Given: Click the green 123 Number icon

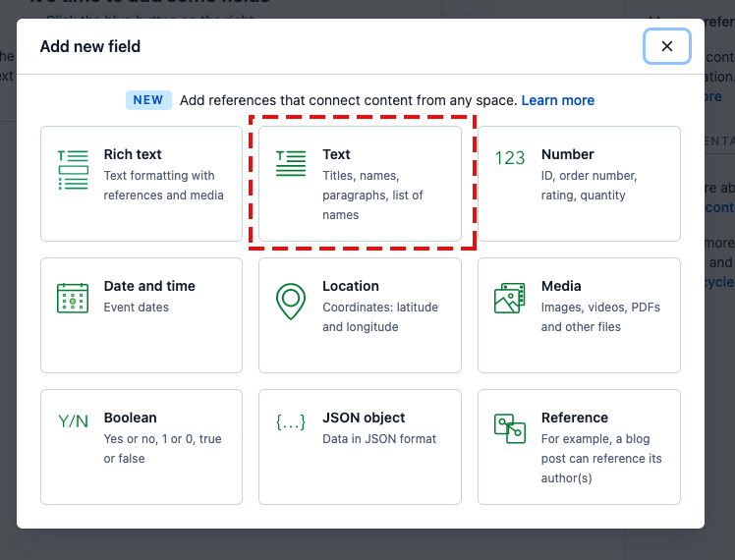Looking at the screenshot, I should (510, 158).
